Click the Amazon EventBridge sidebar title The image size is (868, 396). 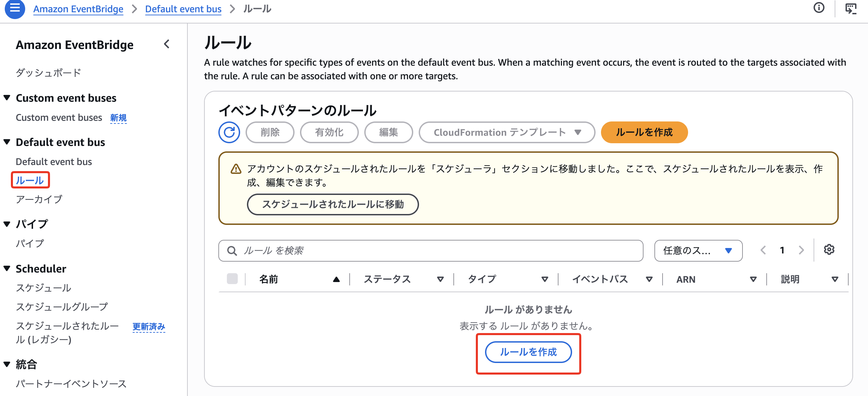74,45
